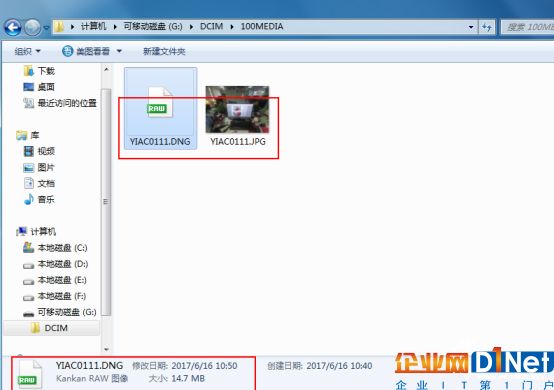
Task: Click DCIM in the address breadcrumb
Action: (x=211, y=26)
